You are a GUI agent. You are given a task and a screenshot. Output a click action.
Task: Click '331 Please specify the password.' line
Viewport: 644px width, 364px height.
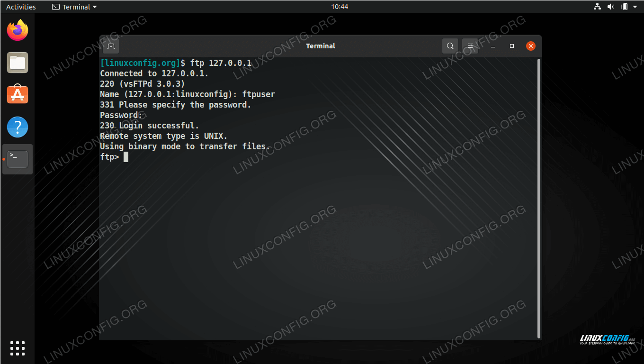coord(176,105)
